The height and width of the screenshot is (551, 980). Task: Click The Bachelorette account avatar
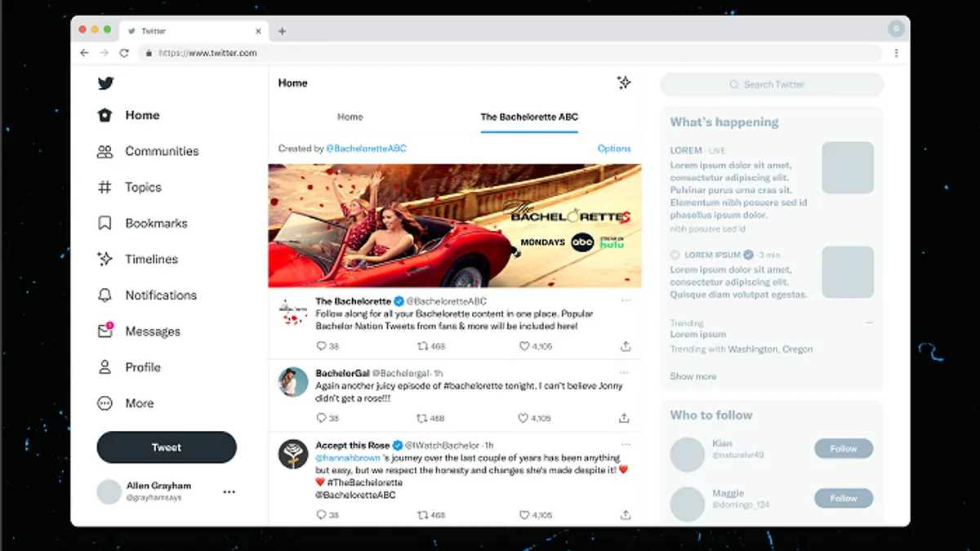293,311
